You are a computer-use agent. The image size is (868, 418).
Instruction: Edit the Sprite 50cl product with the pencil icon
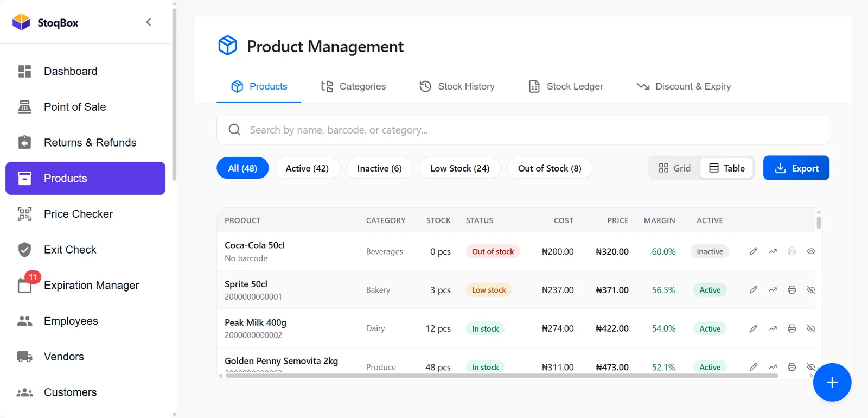[x=754, y=290]
